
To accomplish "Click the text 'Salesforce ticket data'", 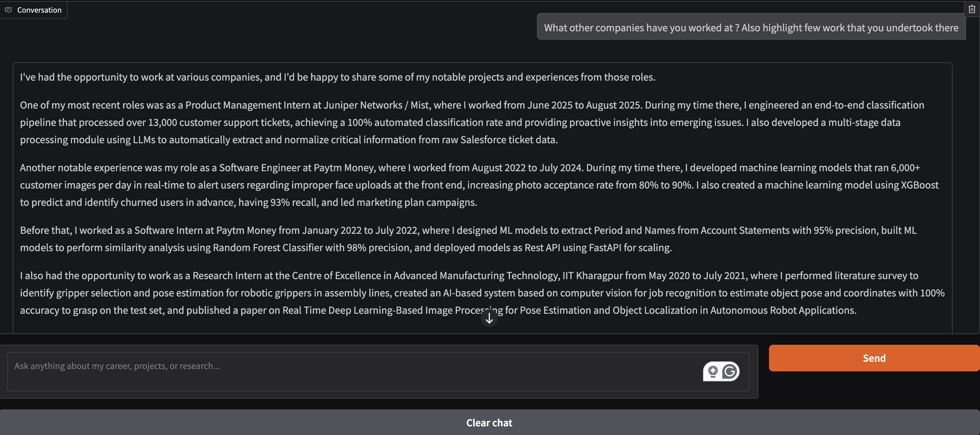I will 508,140.
